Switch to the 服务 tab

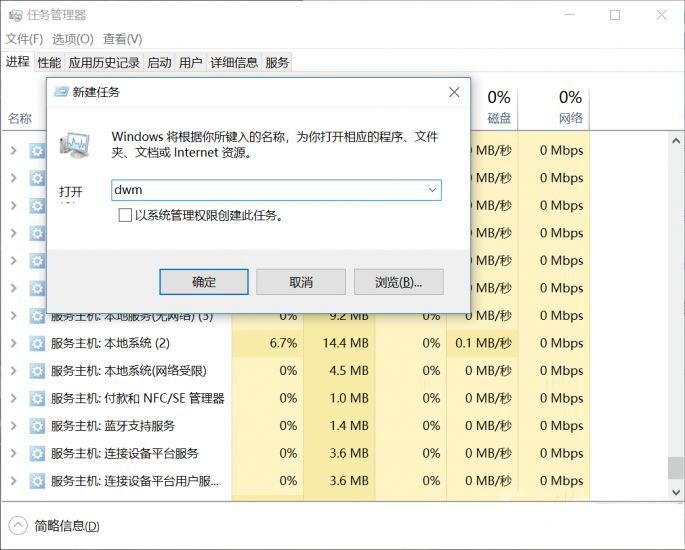tap(277, 63)
